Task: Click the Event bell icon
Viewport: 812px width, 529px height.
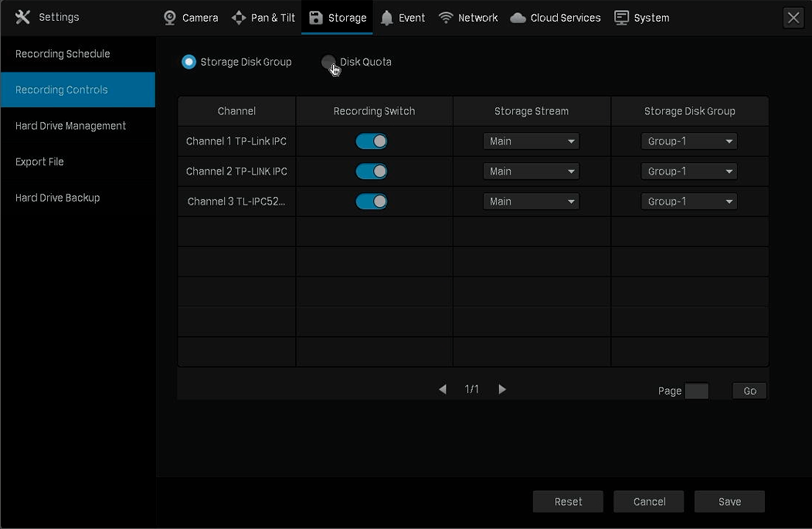Action: pos(386,18)
